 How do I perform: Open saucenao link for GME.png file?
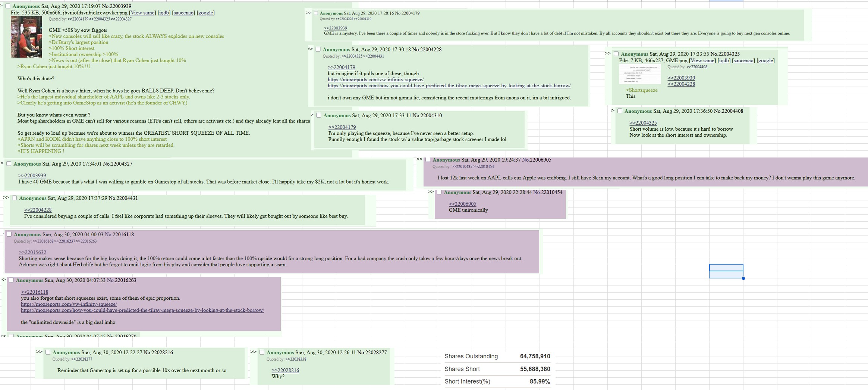[743, 60]
